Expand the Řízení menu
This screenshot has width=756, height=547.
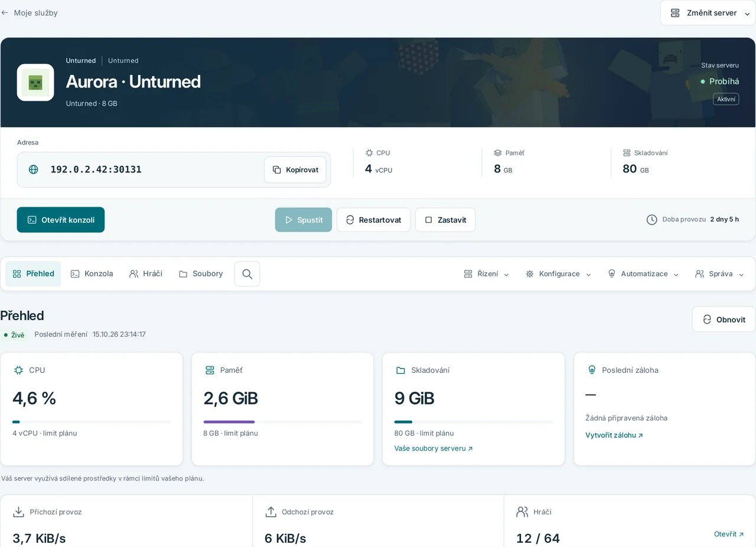(x=487, y=274)
